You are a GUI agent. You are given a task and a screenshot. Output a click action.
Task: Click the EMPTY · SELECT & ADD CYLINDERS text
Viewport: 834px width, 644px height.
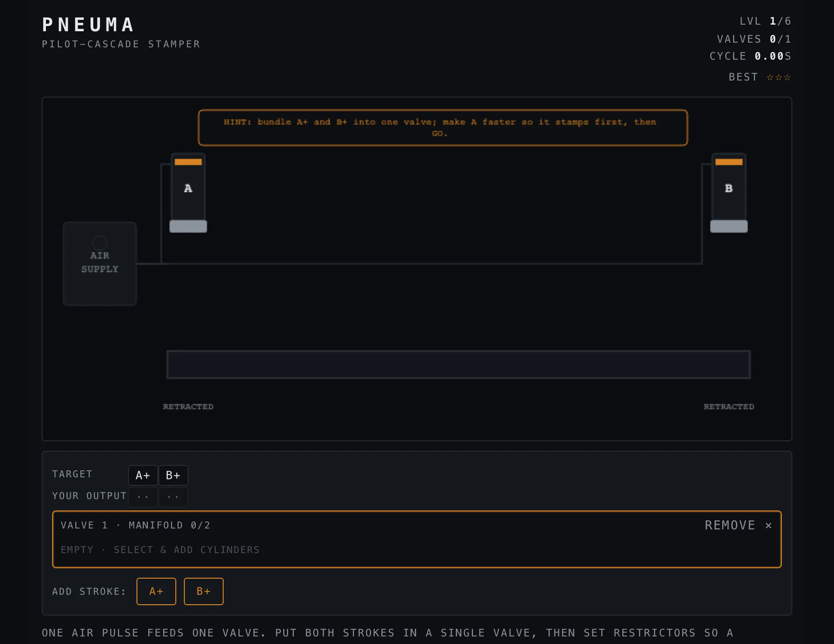[x=160, y=550]
